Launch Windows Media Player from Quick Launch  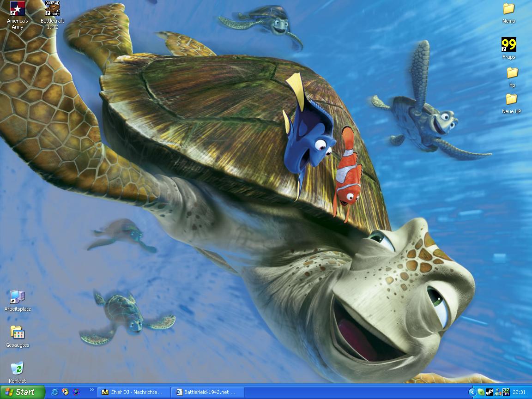[x=65, y=392]
